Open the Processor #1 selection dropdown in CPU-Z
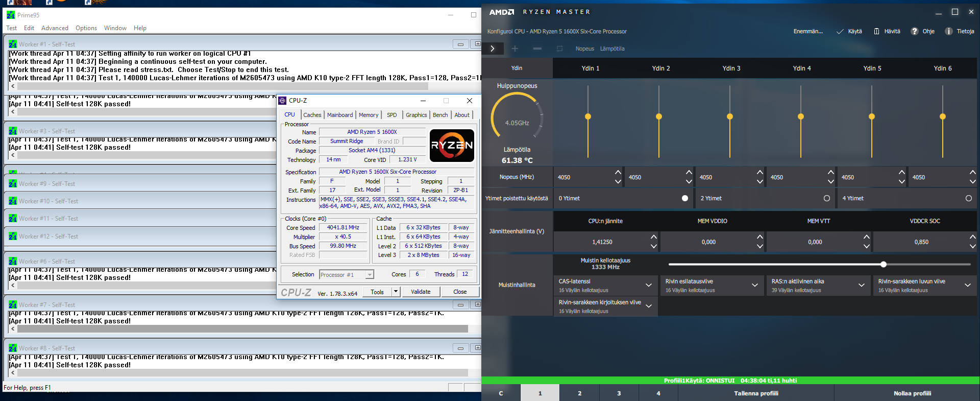This screenshot has height=401, width=980. click(x=370, y=275)
